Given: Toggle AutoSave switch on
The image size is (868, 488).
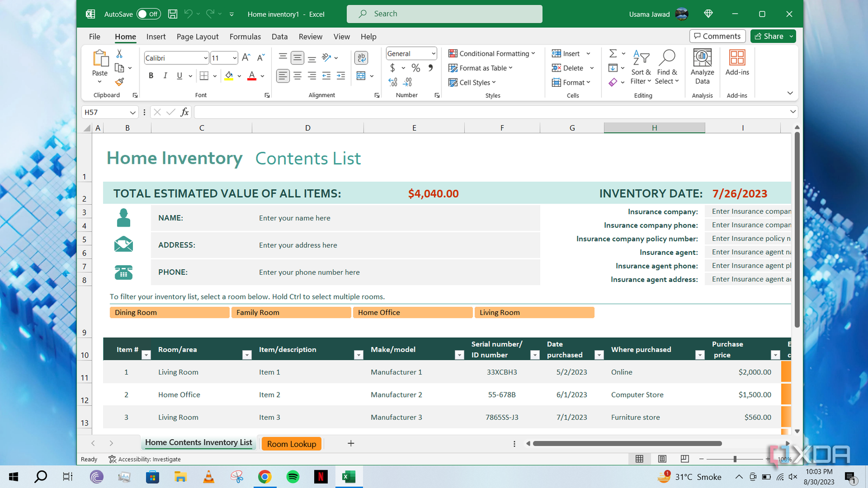Looking at the screenshot, I should coord(148,14).
